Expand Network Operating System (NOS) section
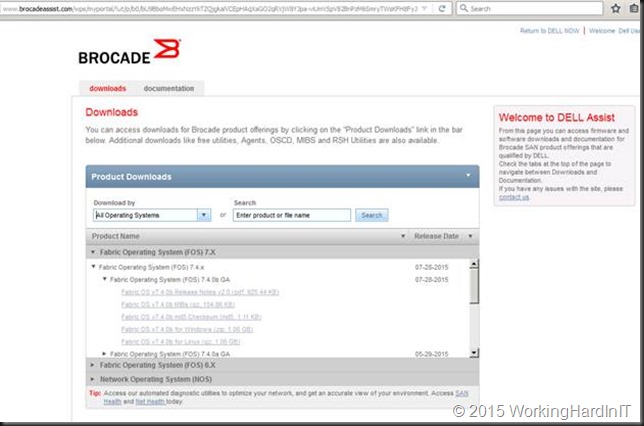The height and width of the screenshot is (426, 644). [x=92, y=379]
